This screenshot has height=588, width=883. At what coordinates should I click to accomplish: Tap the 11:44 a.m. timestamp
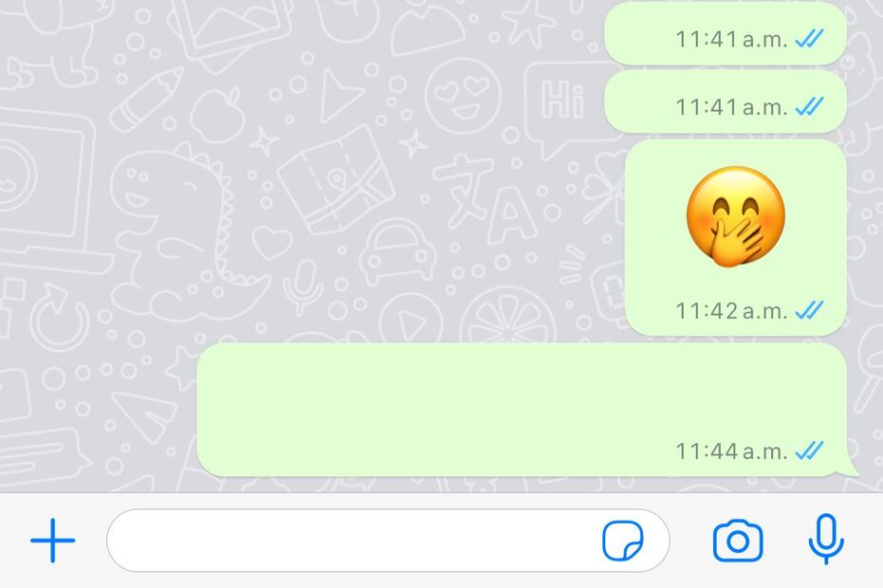(x=731, y=451)
